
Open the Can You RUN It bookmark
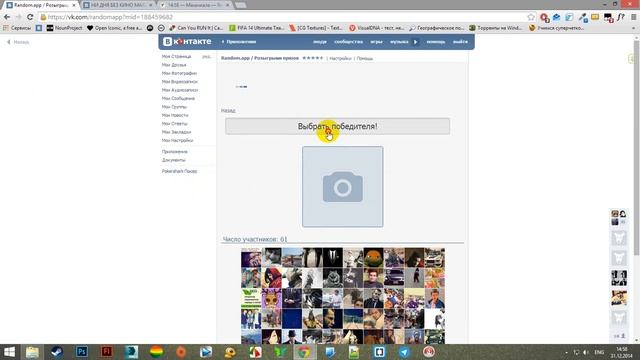(196, 28)
